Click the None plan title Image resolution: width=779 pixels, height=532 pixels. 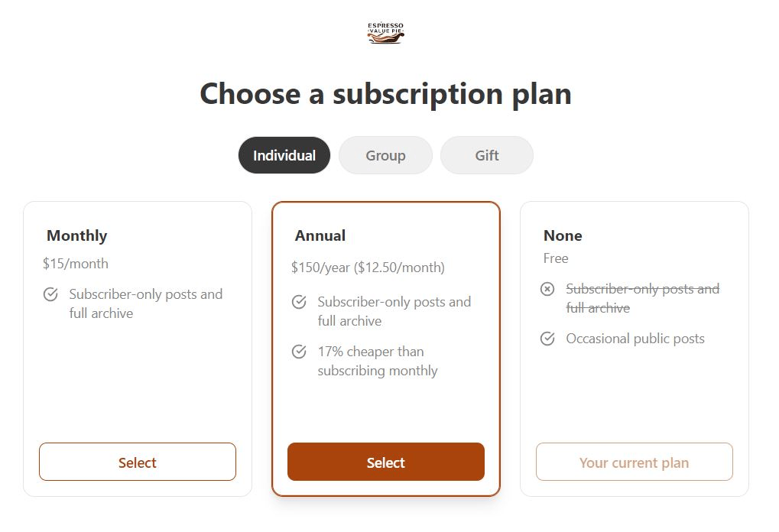563,235
